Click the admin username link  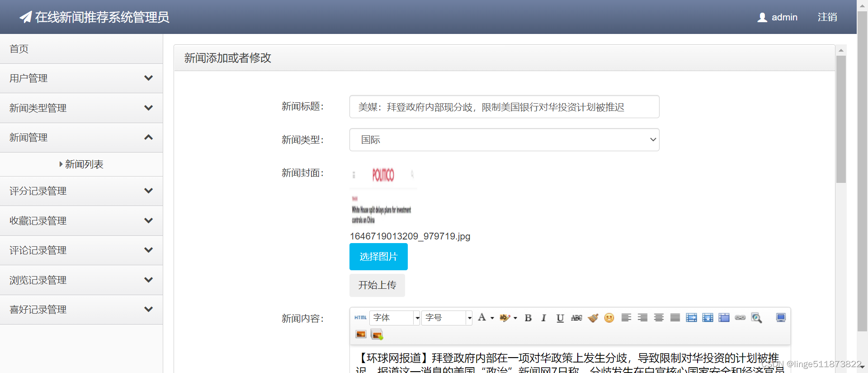[784, 17]
